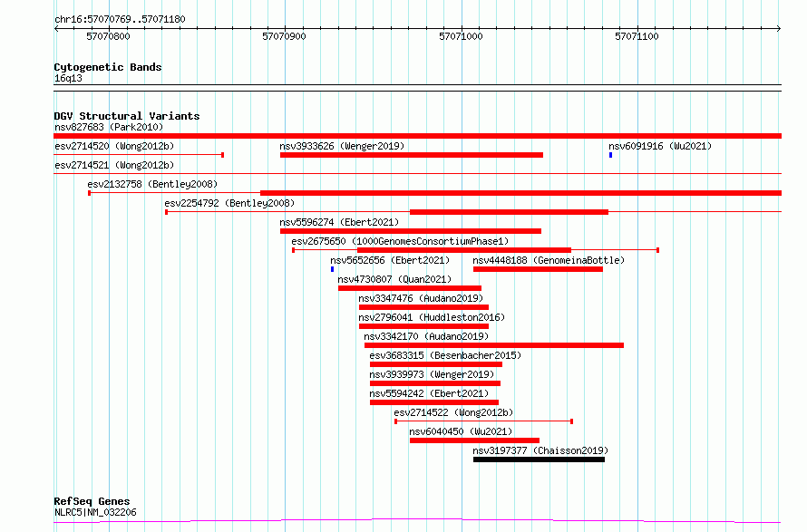The height and width of the screenshot is (532, 807).
Task: Click the chr16:57070769..57071180 coordinate text
Action: pos(120,20)
